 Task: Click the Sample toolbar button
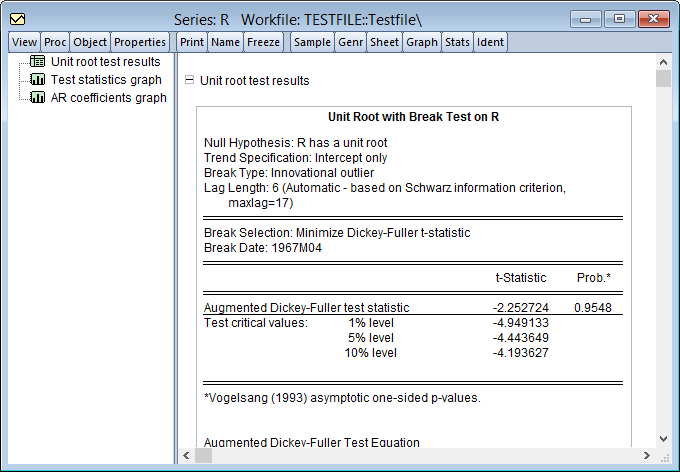(x=312, y=42)
